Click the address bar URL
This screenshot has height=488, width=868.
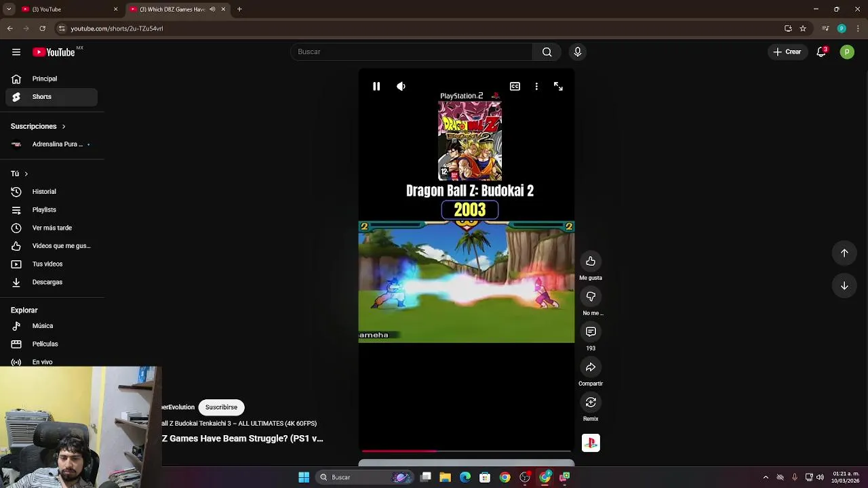tap(117, 28)
